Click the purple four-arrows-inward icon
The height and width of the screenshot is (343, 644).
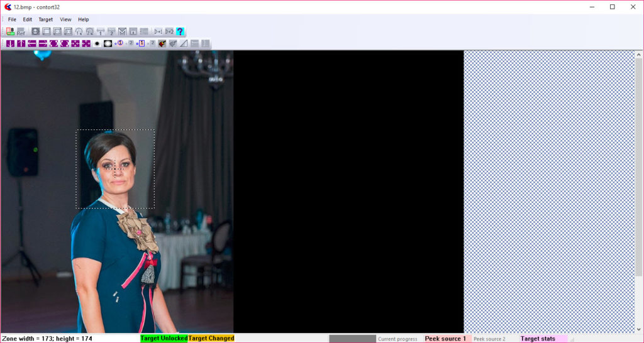(x=75, y=43)
